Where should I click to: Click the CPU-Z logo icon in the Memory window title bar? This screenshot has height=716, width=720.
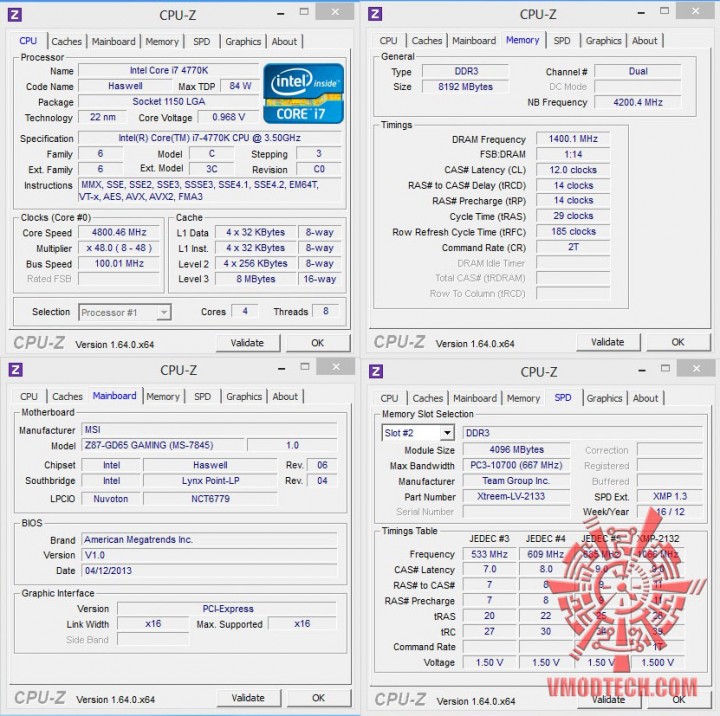point(375,14)
